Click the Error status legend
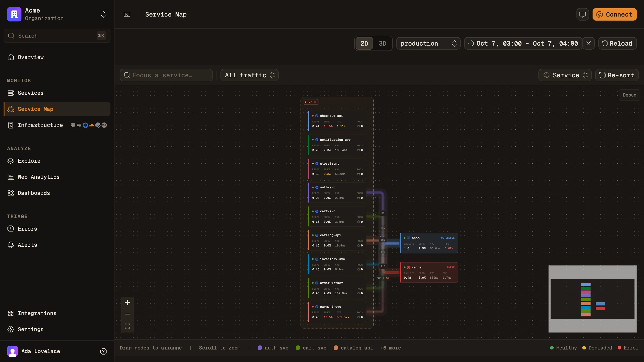644x362 pixels. click(628, 348)
